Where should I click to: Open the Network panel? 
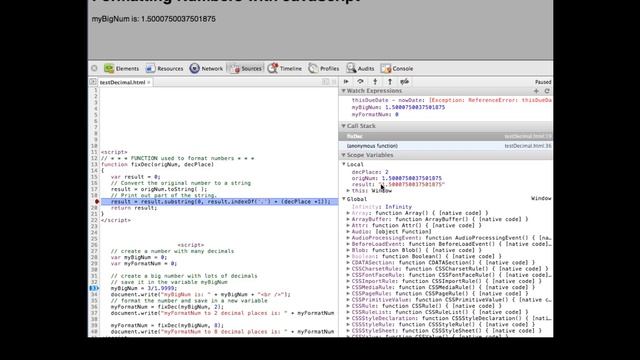click(207, 69)
